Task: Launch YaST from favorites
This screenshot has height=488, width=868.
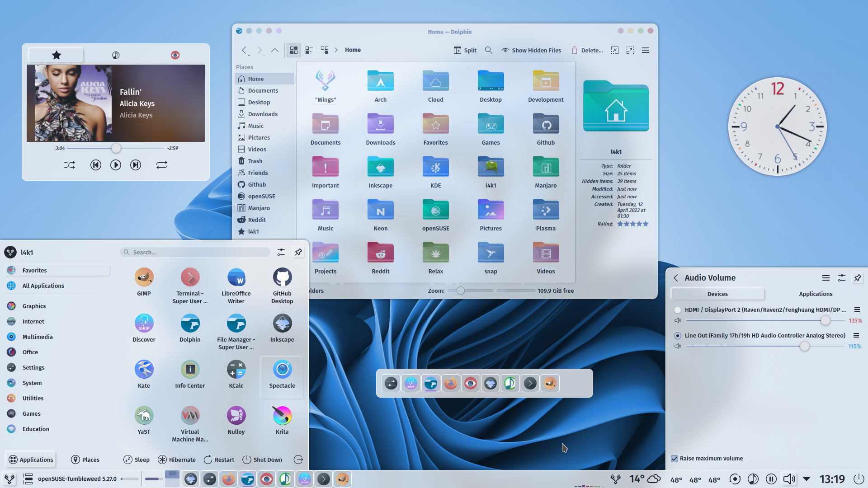Action: click(x=144, y=421)
